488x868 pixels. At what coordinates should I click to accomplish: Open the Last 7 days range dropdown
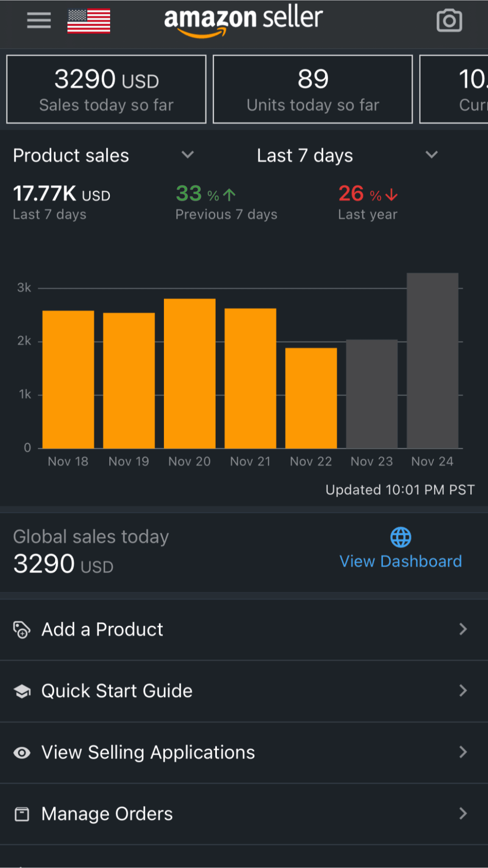coord(431,155)
